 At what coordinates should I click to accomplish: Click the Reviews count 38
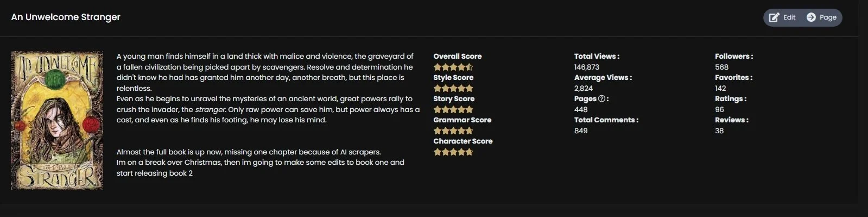[719, 131]
